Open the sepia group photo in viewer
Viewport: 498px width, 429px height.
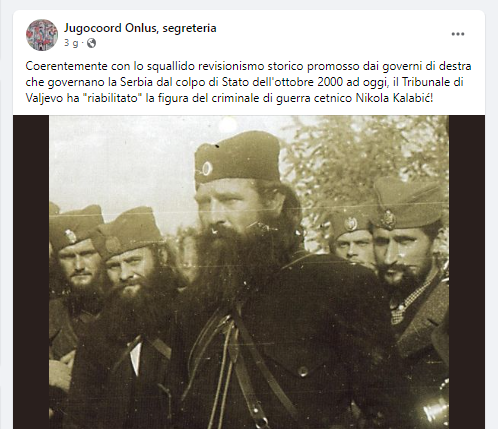point(249,272)
